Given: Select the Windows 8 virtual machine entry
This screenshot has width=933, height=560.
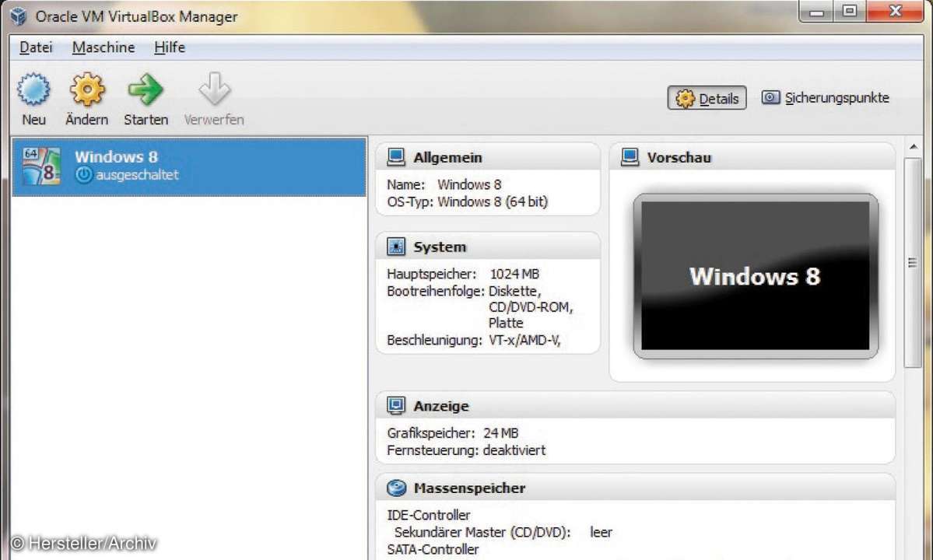Looking at the screenshot, I should pyautogui.click(x=188, y=166).
